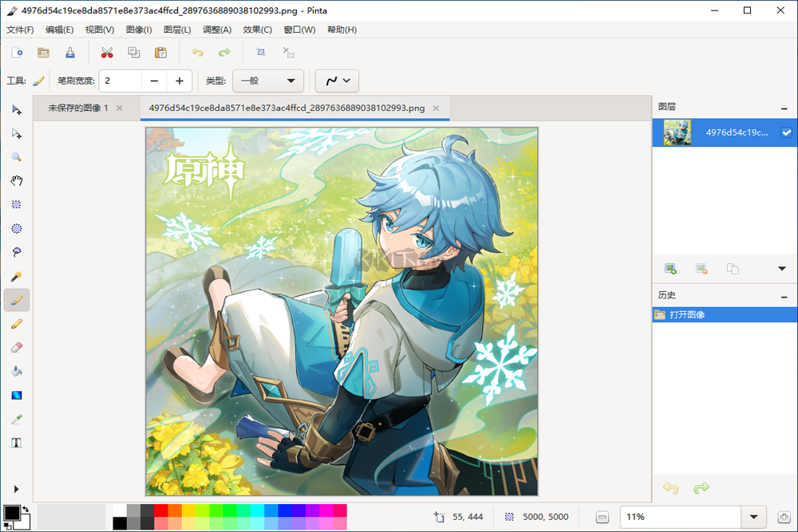The image size is (798, 532).
Task: Select the Paint Bucket fill tool
Action: click(x=16, y=371)
